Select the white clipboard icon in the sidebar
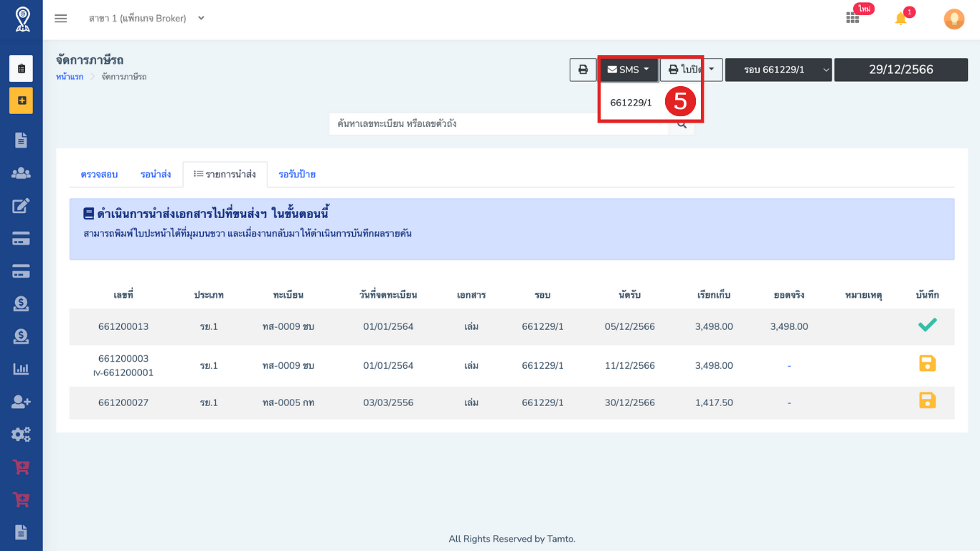Screen dimensions: 980x551 tap(22, 69)
